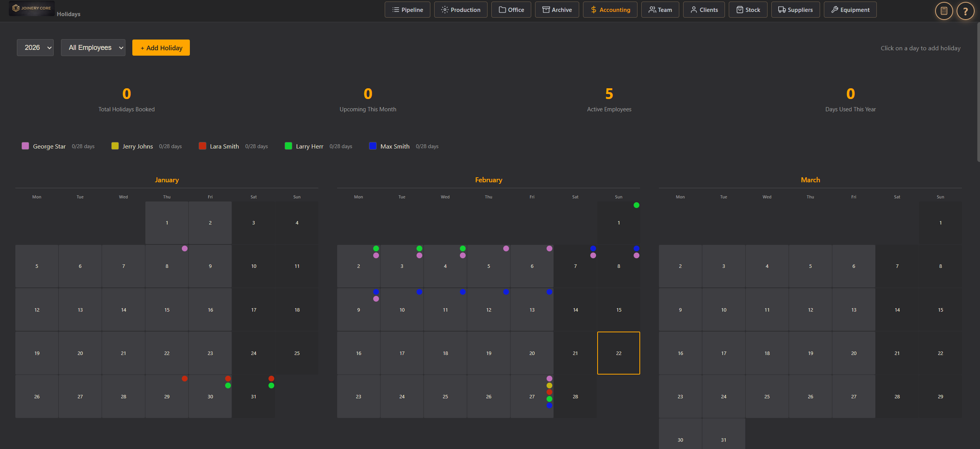Open the Stock nav item
This screenshot has width=980, height=449.
tap(748, 10)
